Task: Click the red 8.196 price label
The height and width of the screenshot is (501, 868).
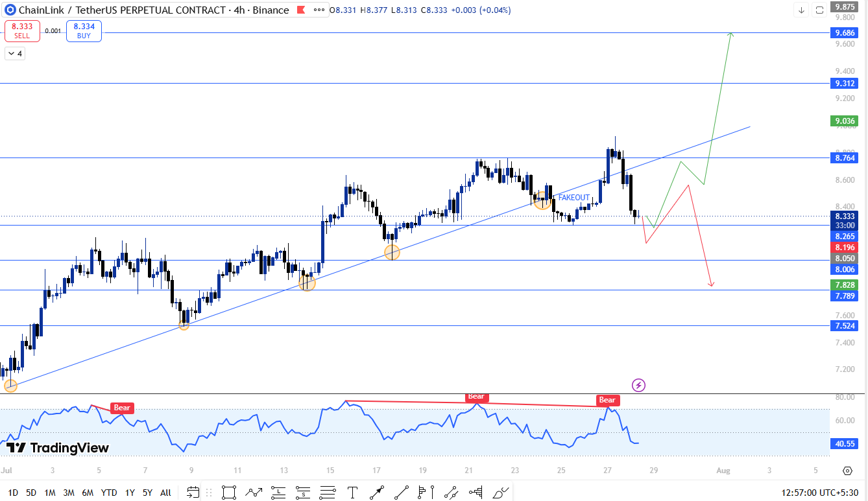Action: [844, 248]
